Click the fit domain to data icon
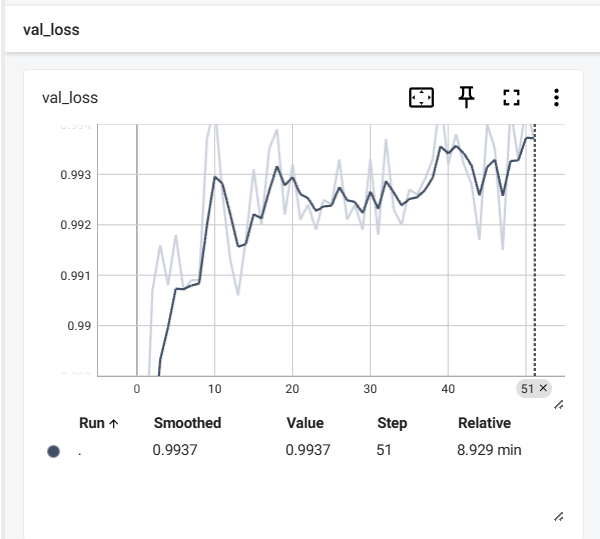Viewport: 600px width, 539px height. [422, 98]
